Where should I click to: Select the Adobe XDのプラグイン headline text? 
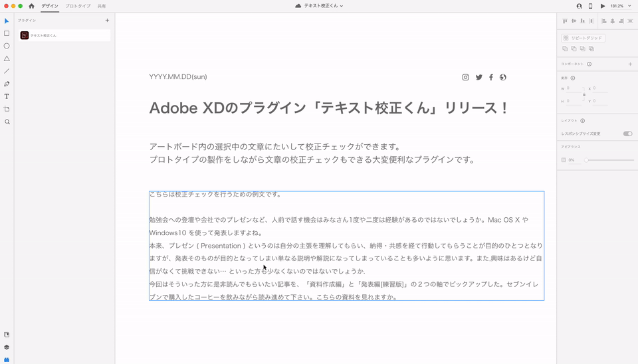coord(329,108)
